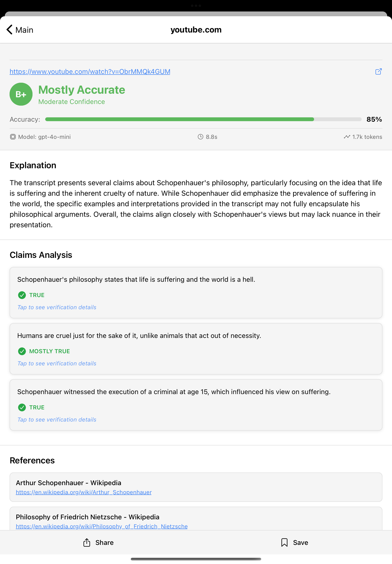The height and width of the screenshot is (564, 392).
Task: Expand verification details for humans are cruel claim
Action: tap(57, 363)
